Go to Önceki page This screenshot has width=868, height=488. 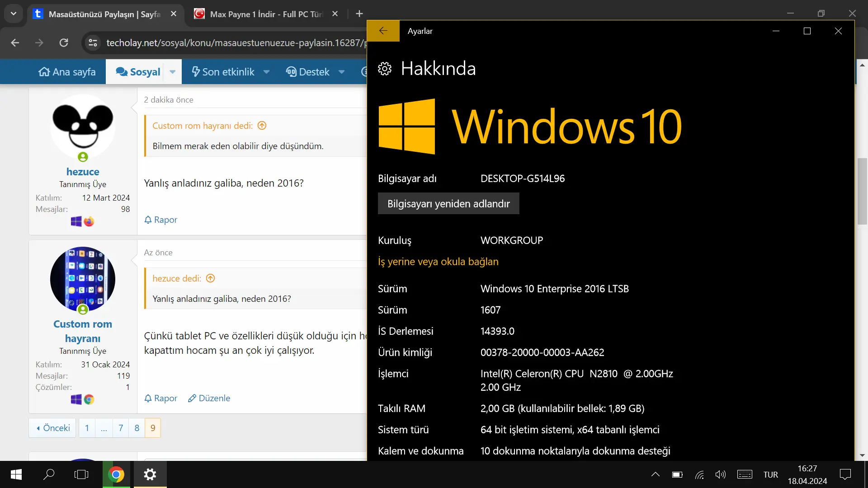click(53, 428)
